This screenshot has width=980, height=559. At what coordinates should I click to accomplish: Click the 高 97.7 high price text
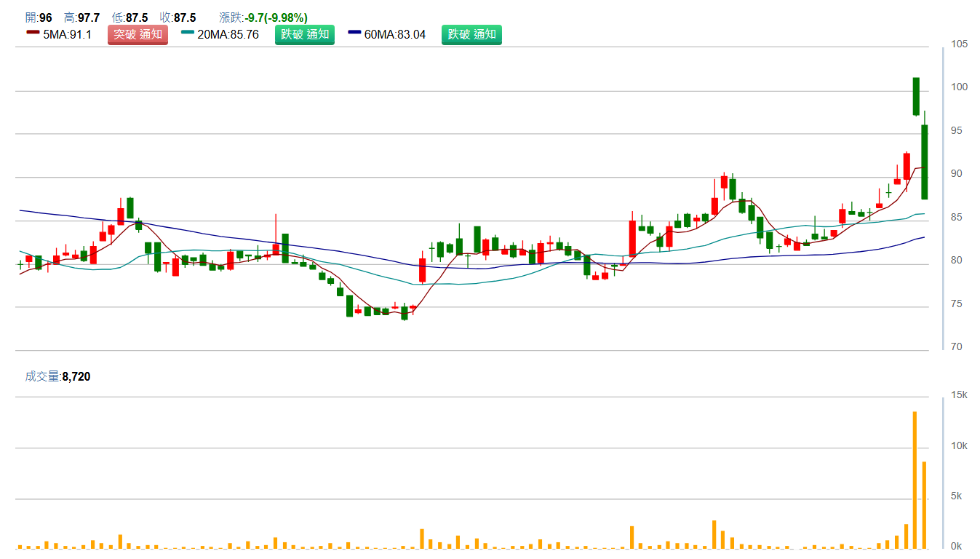(x=81, y=17)
